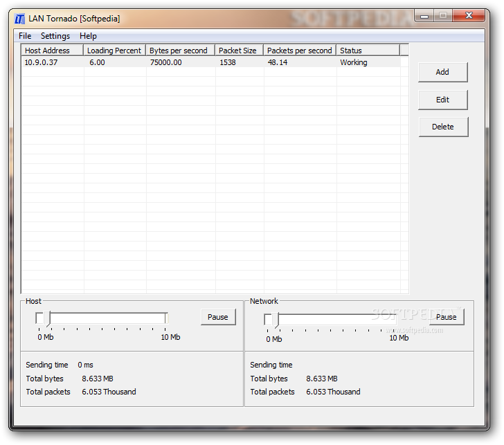Sort by Bytes per second column header
504x445 pixels.
pos(181,51)
